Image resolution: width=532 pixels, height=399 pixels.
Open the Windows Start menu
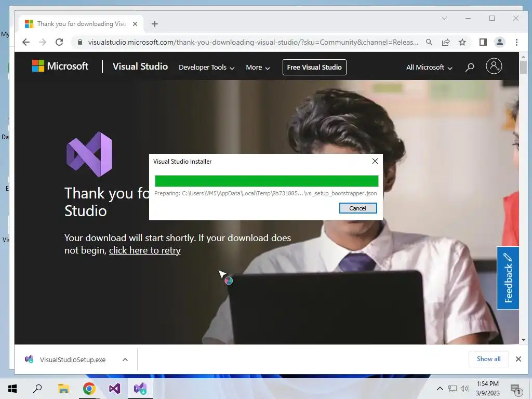coord(12,389)
